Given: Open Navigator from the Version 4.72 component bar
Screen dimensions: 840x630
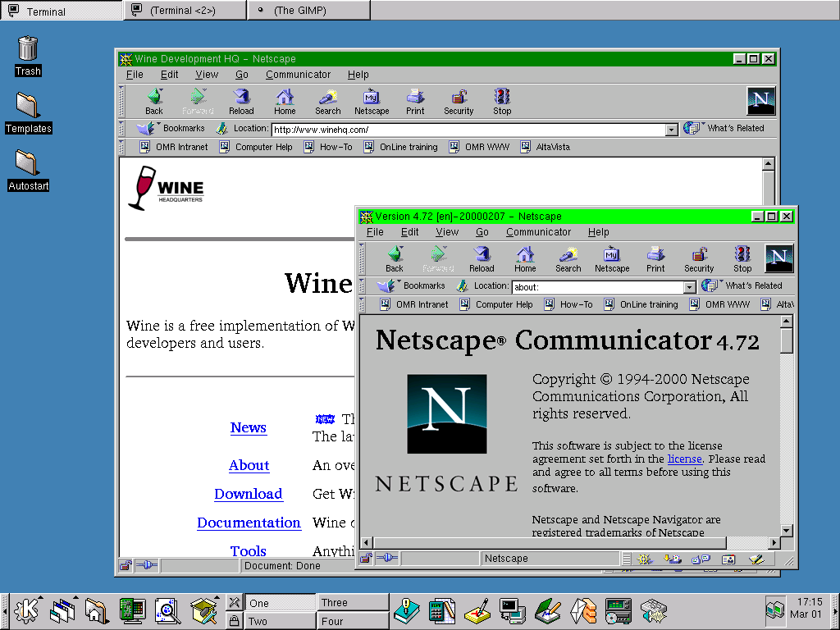Looking at the screenshot, I should (645, 559).
